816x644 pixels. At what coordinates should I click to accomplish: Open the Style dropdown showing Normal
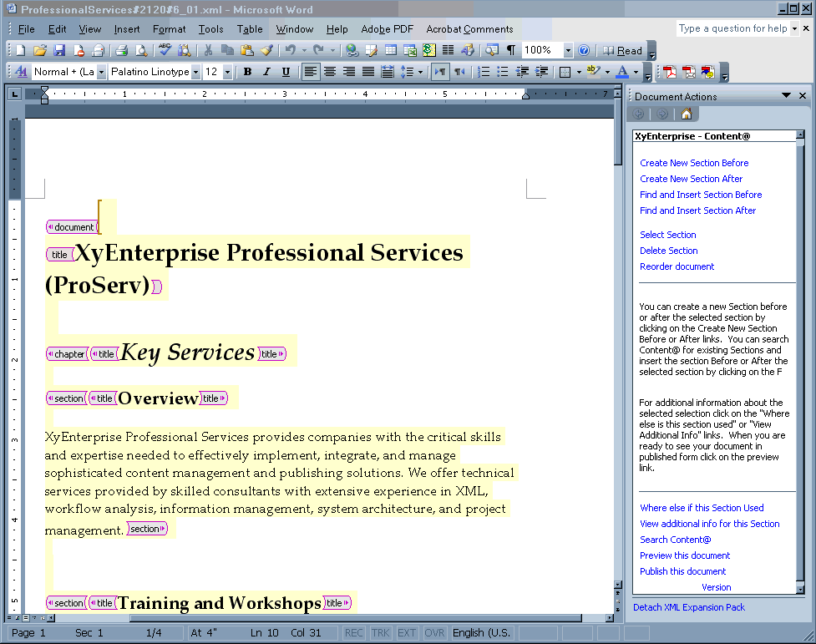(102, 72)
